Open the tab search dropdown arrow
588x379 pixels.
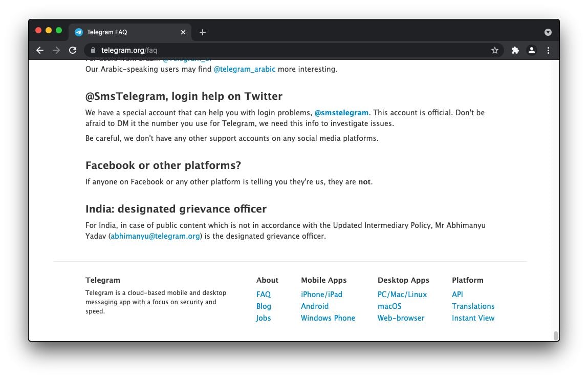point(548,32)
